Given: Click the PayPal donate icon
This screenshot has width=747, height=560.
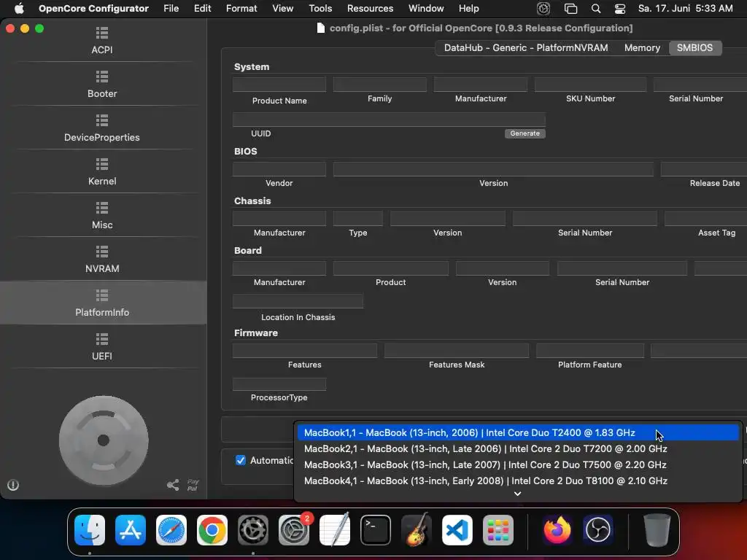Looking at the screenshot, I should (x=193, y=485).
